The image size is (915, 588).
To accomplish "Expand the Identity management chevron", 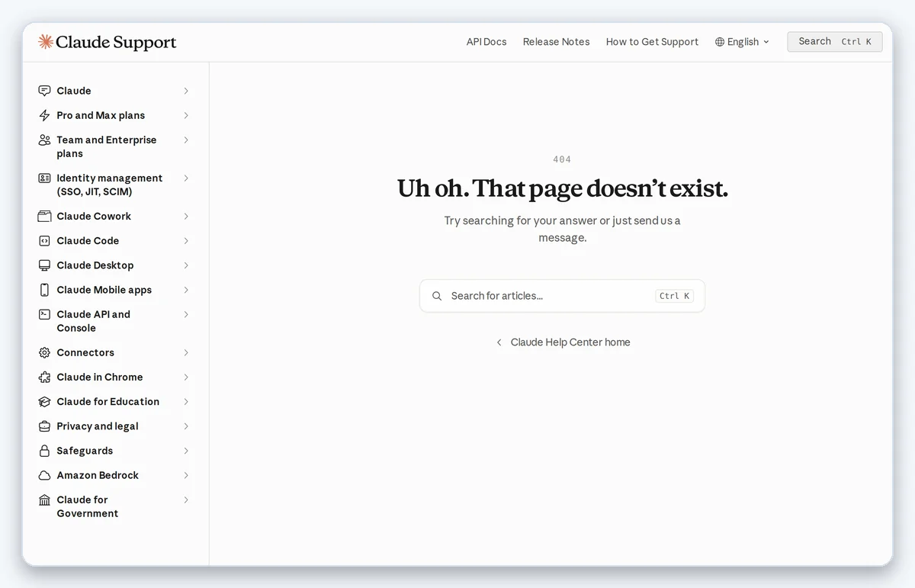I will click(x=186, y=178).
